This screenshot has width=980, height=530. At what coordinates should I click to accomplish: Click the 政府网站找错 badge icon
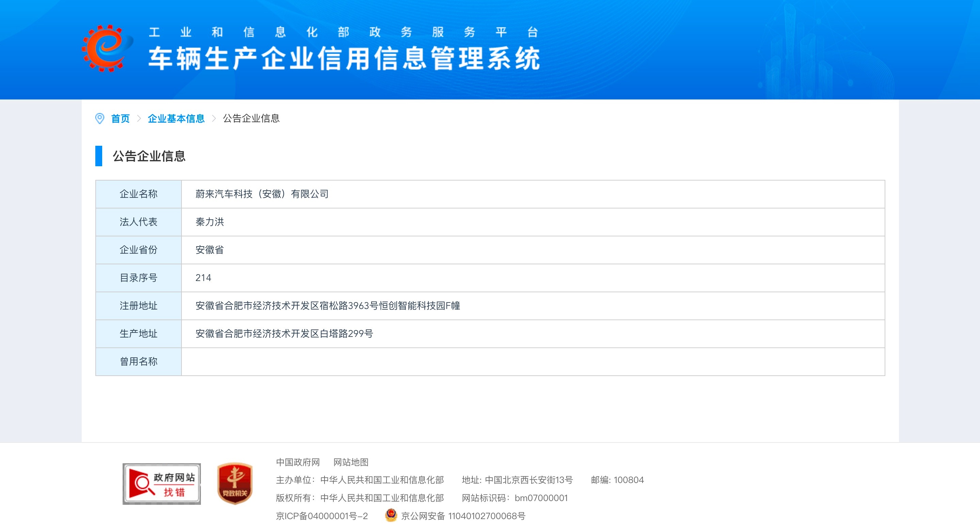pos(162,484)
